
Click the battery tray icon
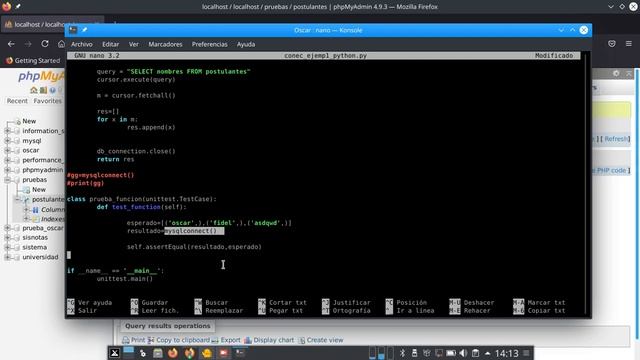coord(451,353)
